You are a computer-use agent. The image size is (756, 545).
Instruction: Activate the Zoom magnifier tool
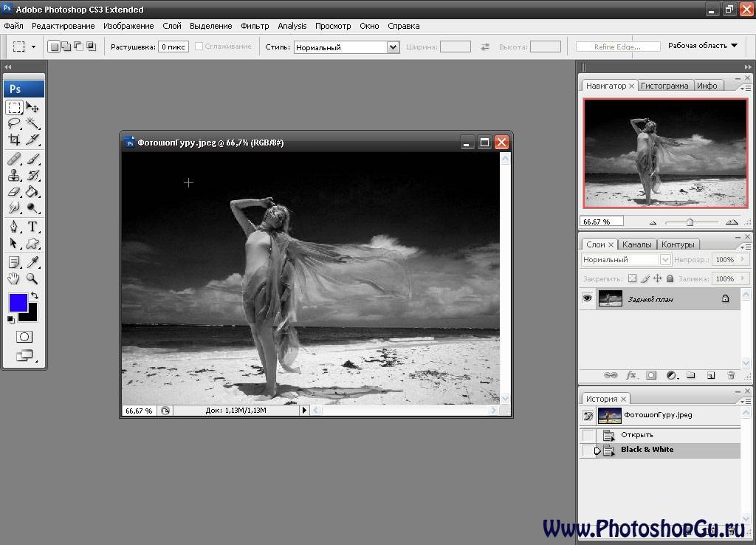pyautogui.click(x=32, y=278)
